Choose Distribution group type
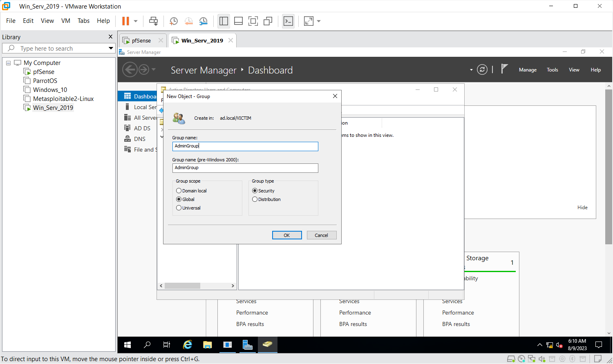The width and height of the screenshot is (613, 364). point(255,199)
